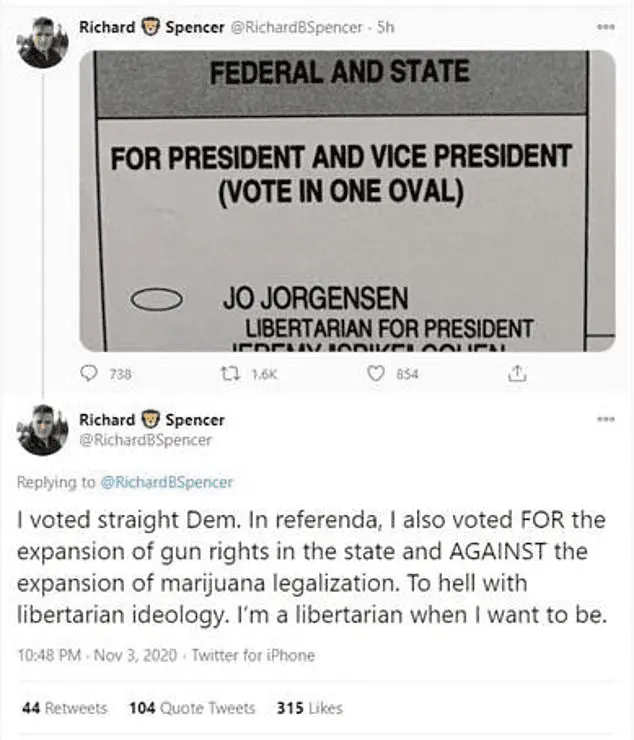Like the tweet with 854 likes
Viewport: 634px width, 740px height.
377,373
